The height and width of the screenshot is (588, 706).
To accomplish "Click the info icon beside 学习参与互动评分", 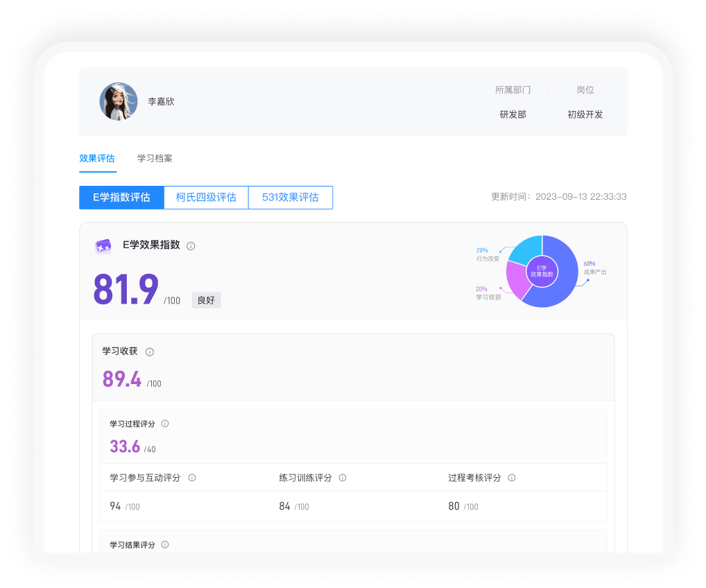I will click(x=193, y=477).
